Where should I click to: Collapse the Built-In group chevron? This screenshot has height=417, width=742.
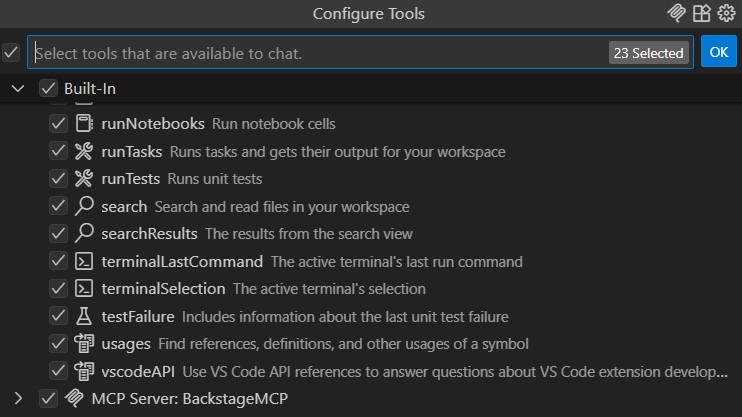[x=18, y=89]
